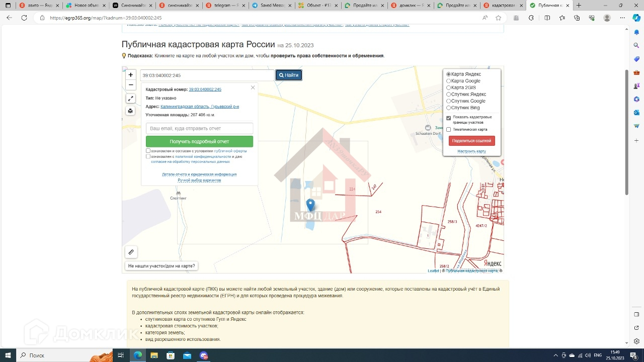Open the ruler measurement tool

(131, 252)
